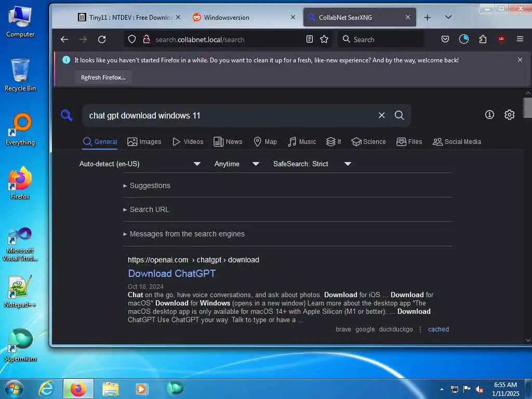
Task: Open the Anytime time range dropdown
Action: click(x=236, y=164)
